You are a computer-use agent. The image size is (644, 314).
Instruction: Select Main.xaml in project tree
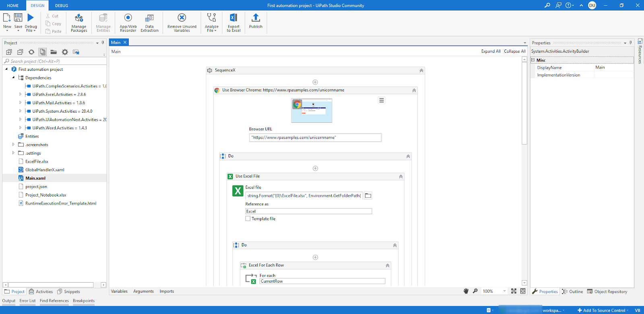[35, 178]
